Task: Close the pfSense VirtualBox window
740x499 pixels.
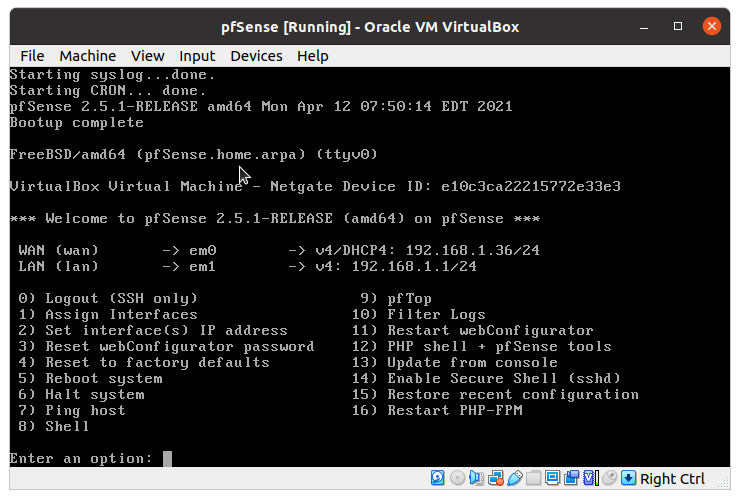Action: tap(712, 26)
